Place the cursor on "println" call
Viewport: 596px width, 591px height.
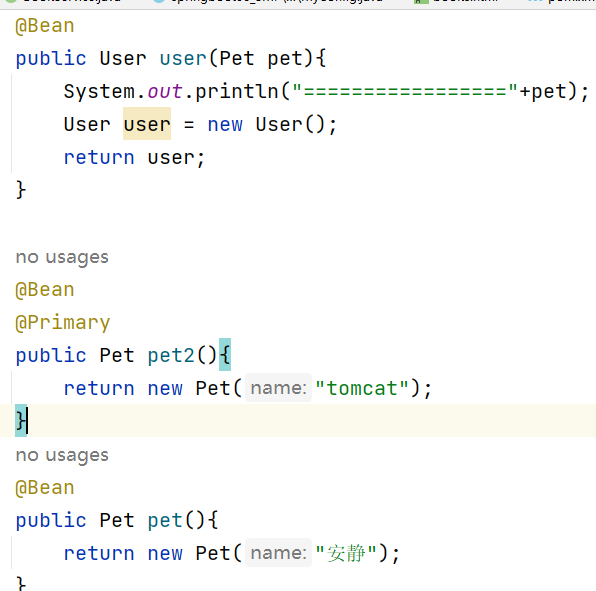click(x=237, y=92)
